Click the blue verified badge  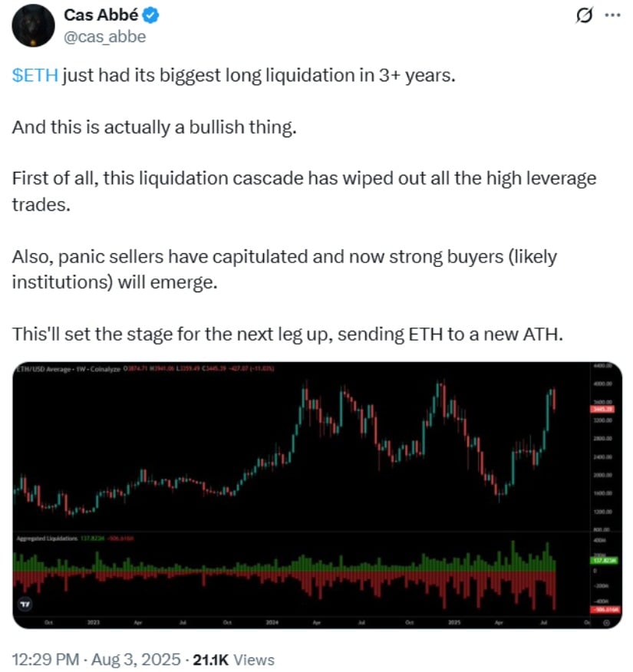click(x=151, y=16)
